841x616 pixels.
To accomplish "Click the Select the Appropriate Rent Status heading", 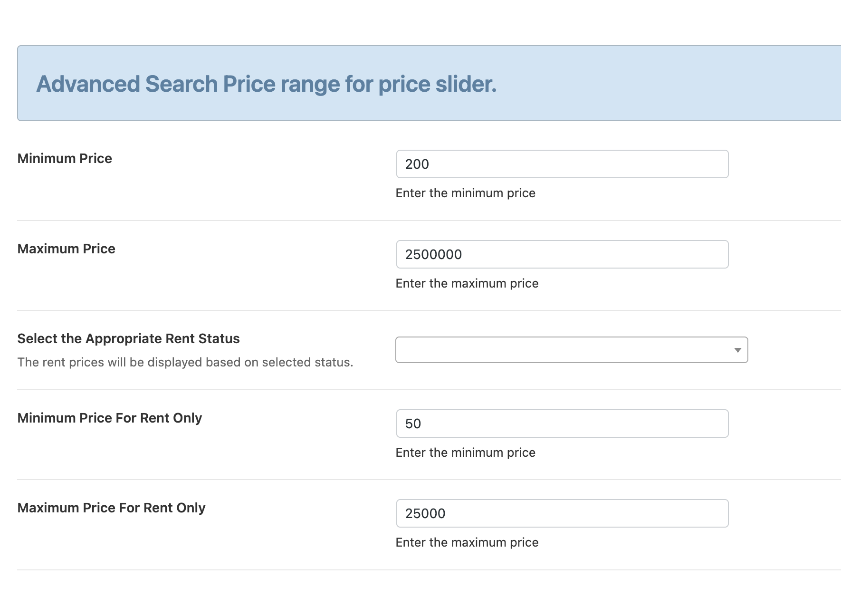I will (x=128, y=338).
